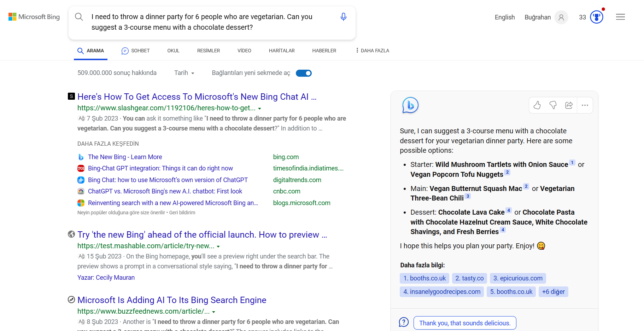The width and height of the screenshot is (644, 331).
Task: Expand buzzfeednews URL dropdown arrow
Action: (214, 312)
